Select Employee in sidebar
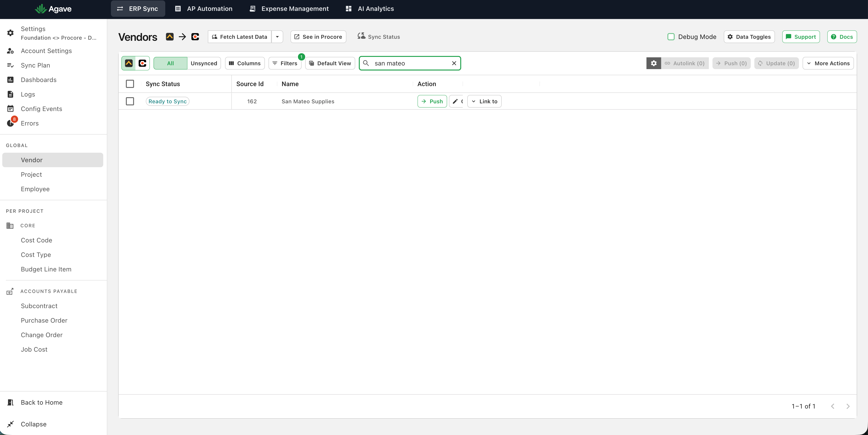This screenshot has height=435, width=868. pos(35,189)
